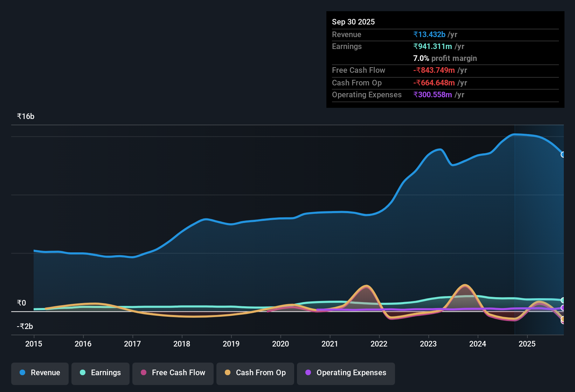Viewport: 575px width, 392px height.
Task: Expand the Cash From Op legend entry
Action: click(255, 373)
